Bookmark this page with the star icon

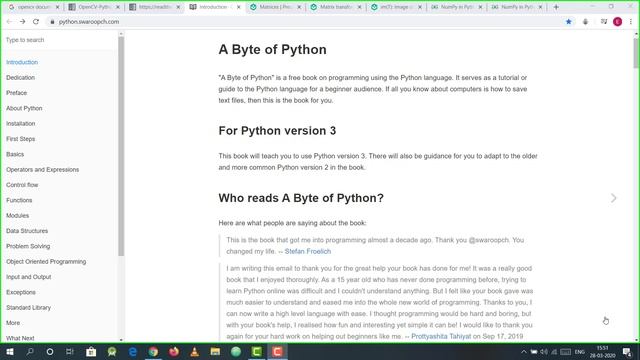coord(569,22)
